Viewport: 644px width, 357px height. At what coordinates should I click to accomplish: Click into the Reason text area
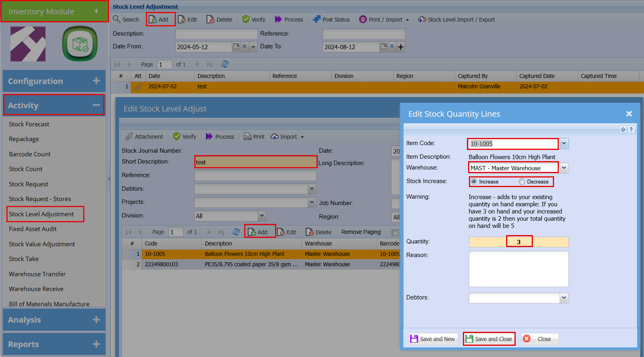518,269
